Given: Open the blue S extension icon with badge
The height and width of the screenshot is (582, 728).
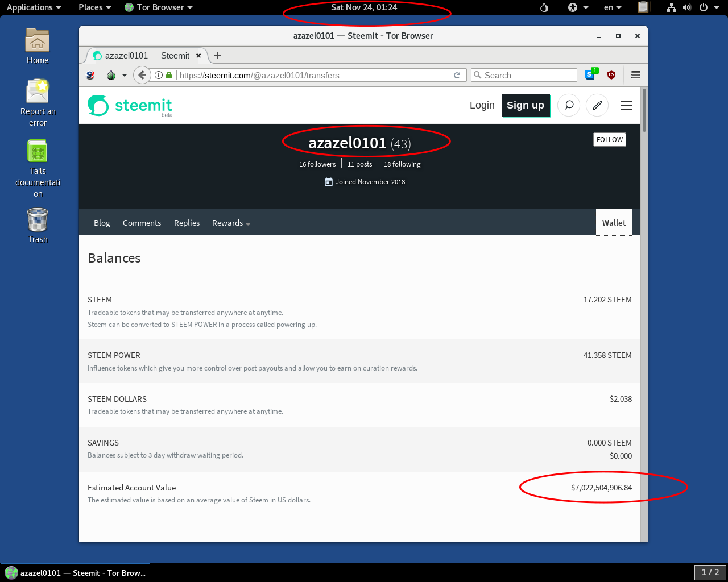Looking at the screenshot, I should click(x=591, y=74).
